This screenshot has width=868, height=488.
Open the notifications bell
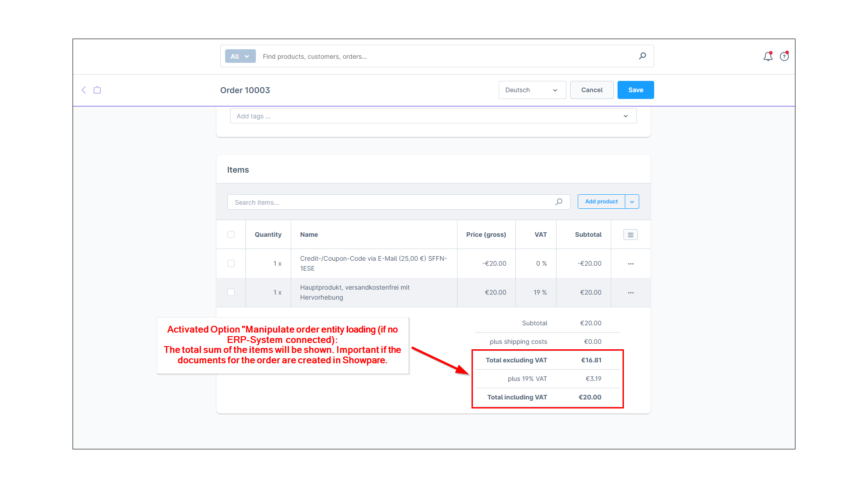[x=768, y=56]
